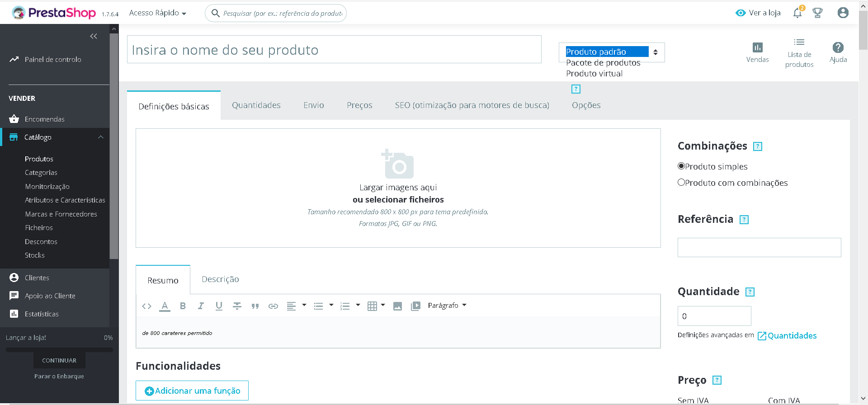Select Produto simples radio button
Screen dimensions: 868x405
[x=681, y=166]
